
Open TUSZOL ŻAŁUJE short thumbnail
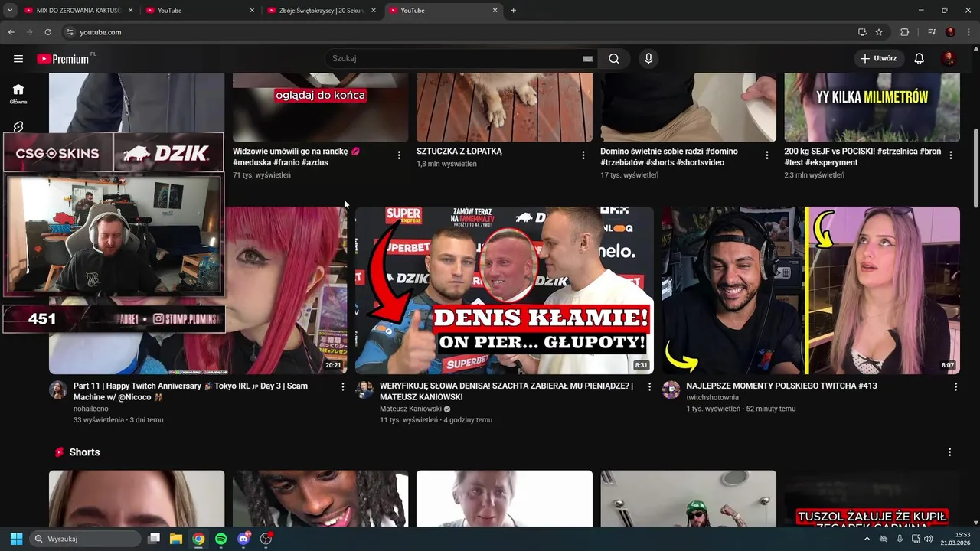(872, 498)
